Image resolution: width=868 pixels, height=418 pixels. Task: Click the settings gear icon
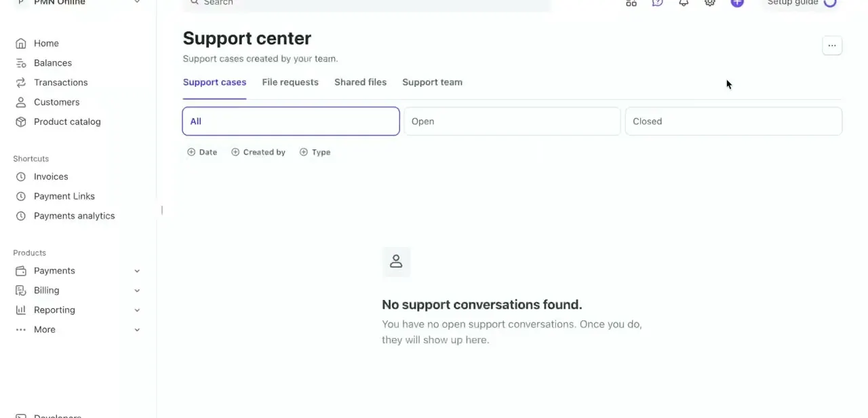710,3
